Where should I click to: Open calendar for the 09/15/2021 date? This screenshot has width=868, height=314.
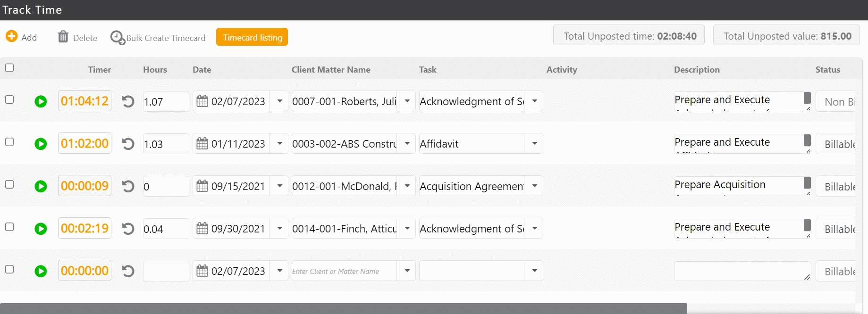click(202, 186)
